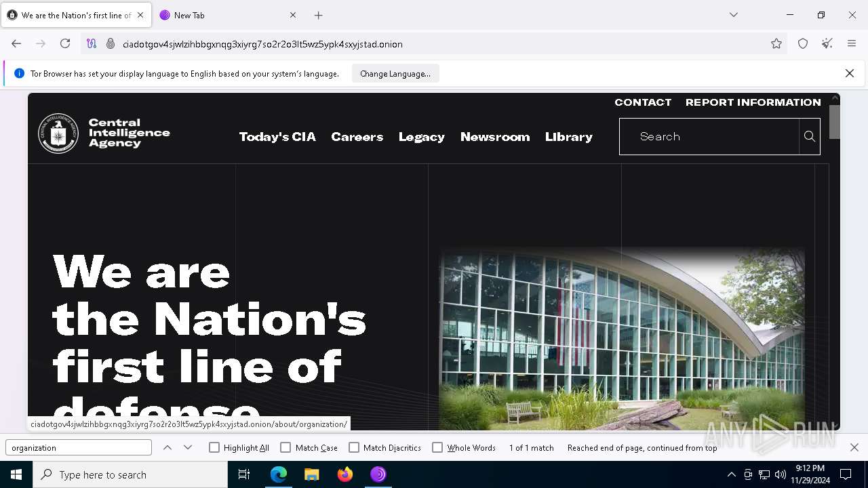
Task: Open the Library menu item
Action: [x=569, y=136]
